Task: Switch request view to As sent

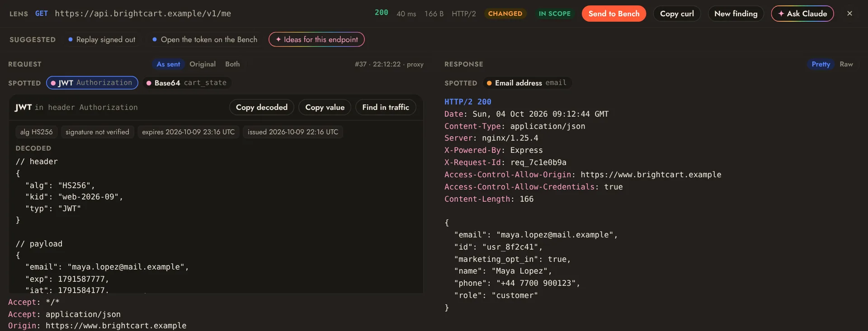Action: pyautogui.click(x=168, y=64)
